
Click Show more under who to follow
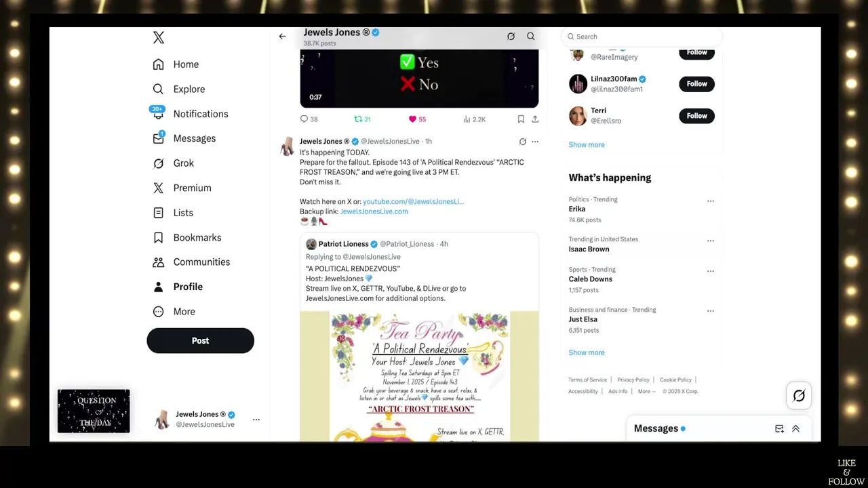(586, 144)
